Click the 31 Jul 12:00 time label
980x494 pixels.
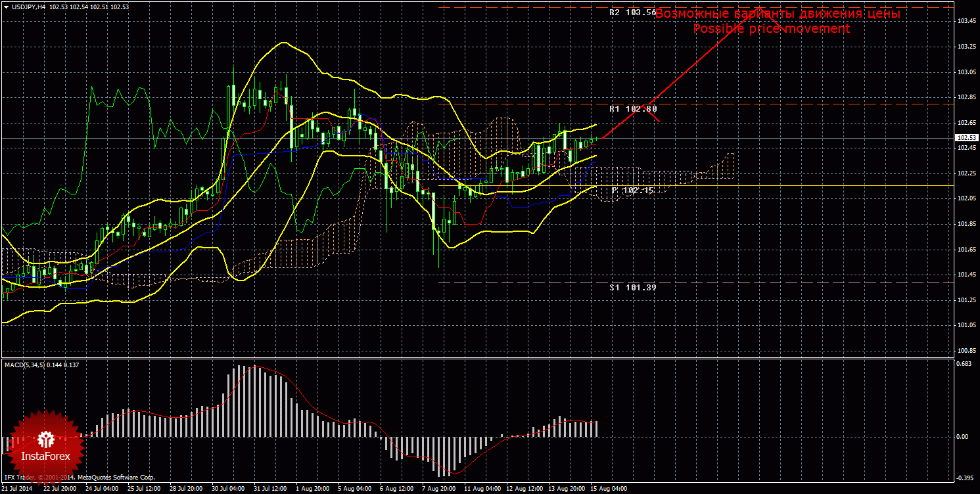269,489
